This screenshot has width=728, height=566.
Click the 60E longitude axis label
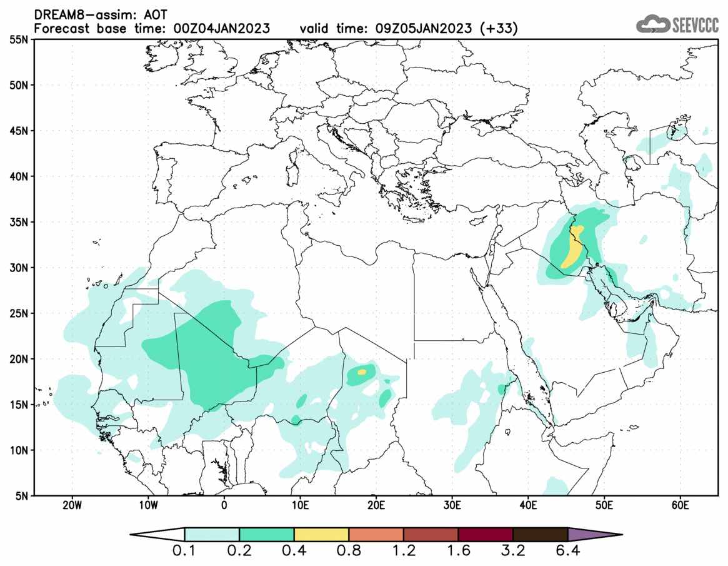tap(680, 505)
